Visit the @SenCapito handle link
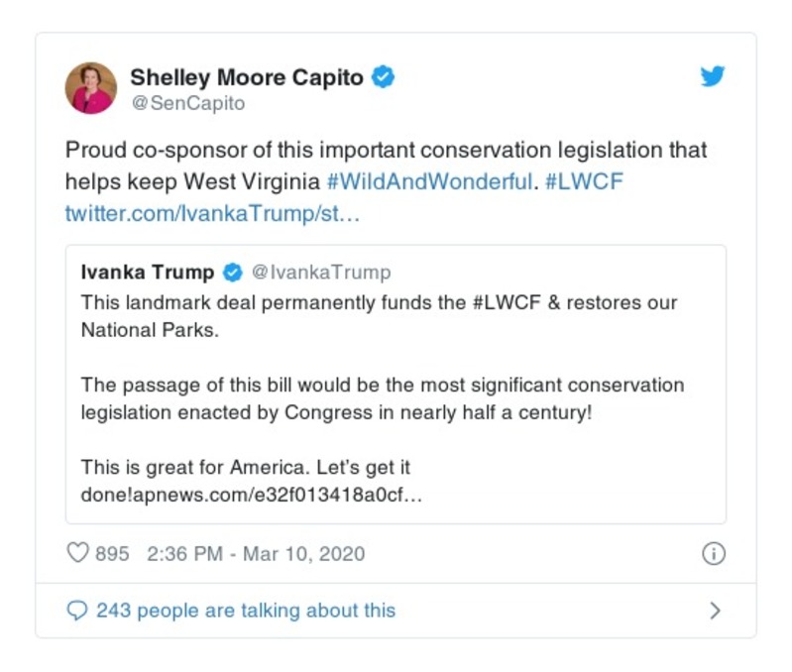The image size is (792, 672). pyautogui.click(x=187, y=103)
